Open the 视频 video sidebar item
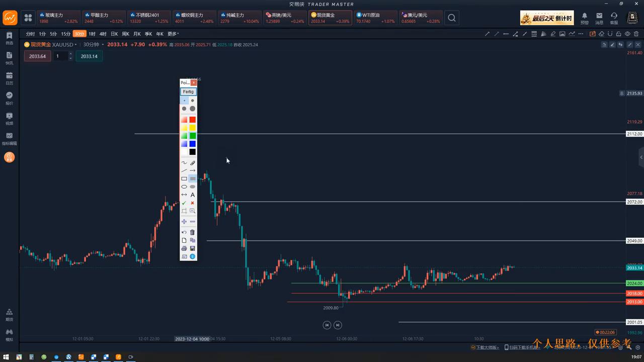 [x=9, y=119]
